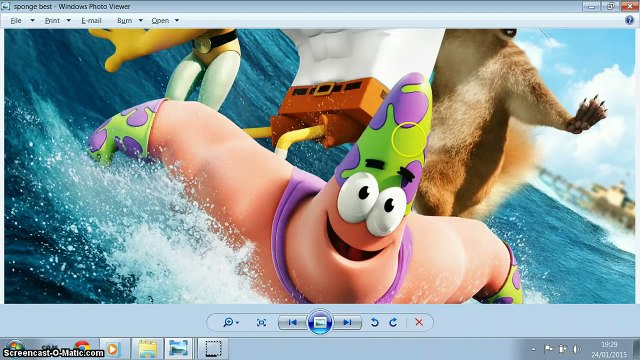Click the displayed Patrick photo

tap(320, 166)
